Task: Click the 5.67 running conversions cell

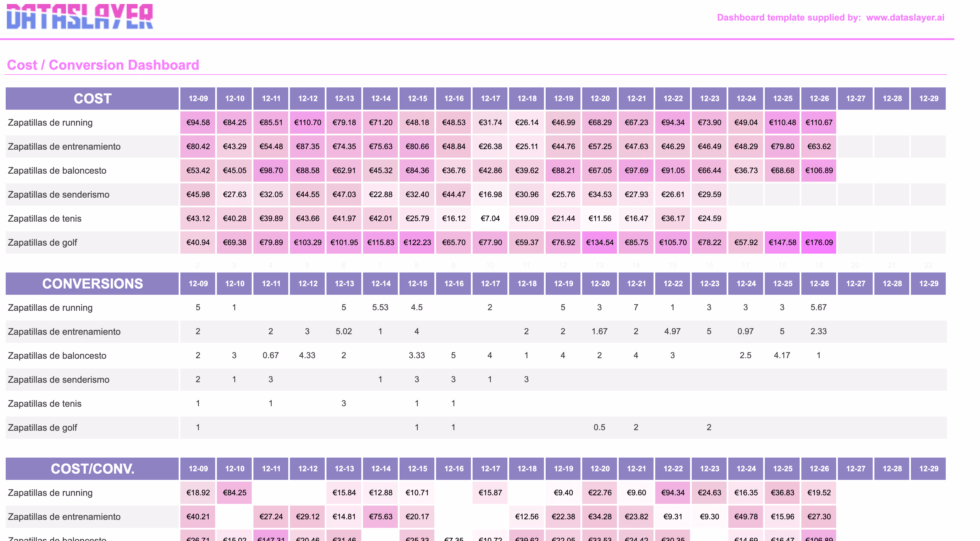Action: point(818,307)
